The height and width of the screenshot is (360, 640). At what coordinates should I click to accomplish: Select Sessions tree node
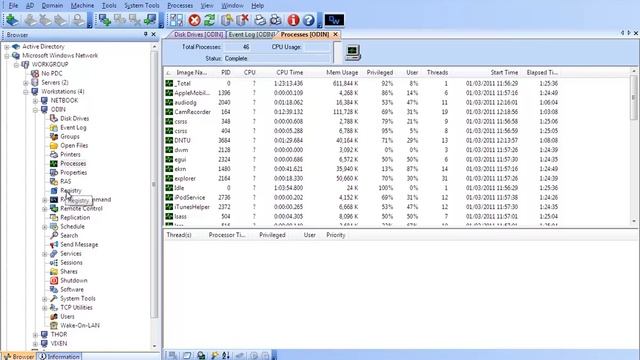click(71, 262)
